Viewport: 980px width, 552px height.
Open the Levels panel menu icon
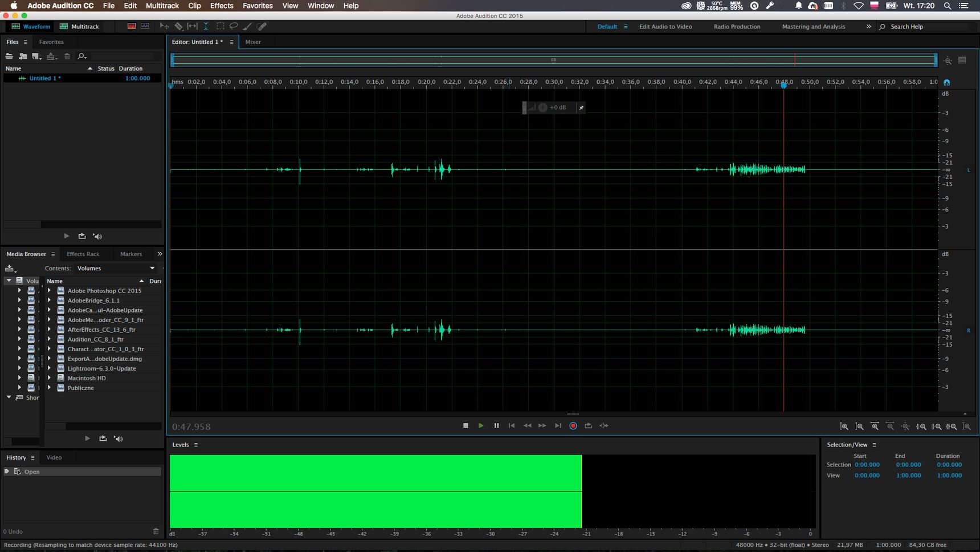pyautogui.click(x=196, y=445)
